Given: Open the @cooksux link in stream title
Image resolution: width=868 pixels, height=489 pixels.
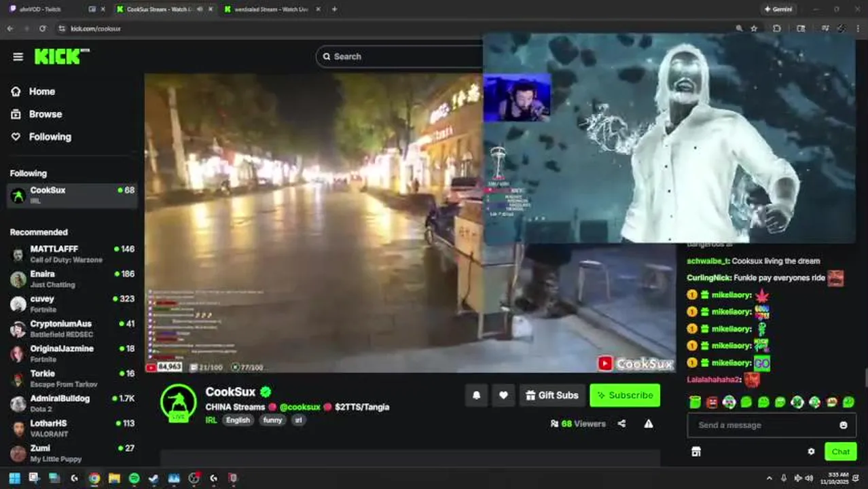Looking at the screenshot, I should [300, 407].
